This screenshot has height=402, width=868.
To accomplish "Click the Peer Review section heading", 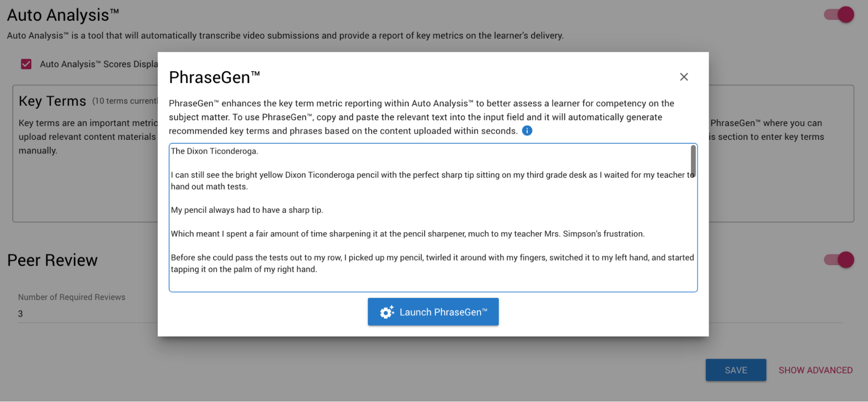I will 53,260.
